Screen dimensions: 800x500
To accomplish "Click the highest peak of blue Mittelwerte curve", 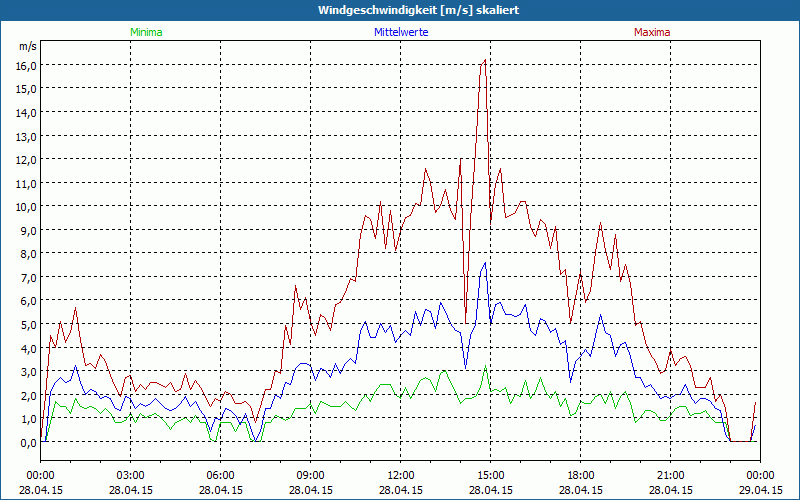I will (x=485, y=263).
